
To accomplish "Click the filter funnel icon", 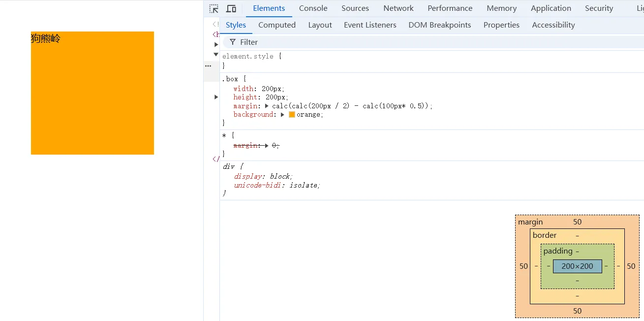I will pyautogui.click(x=233, y=42).
